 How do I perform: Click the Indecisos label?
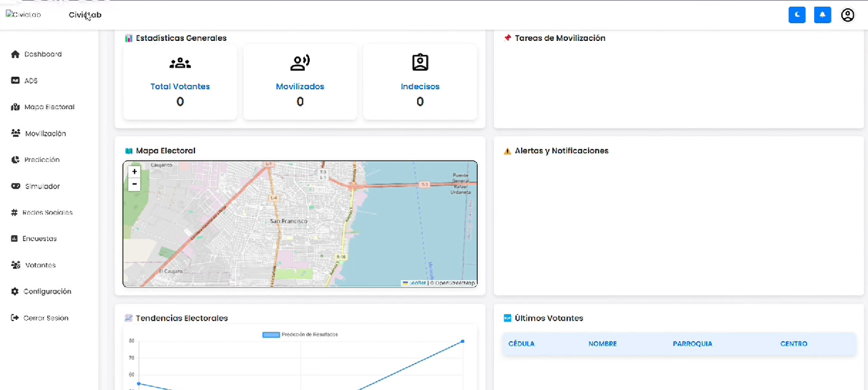[420, 87]
